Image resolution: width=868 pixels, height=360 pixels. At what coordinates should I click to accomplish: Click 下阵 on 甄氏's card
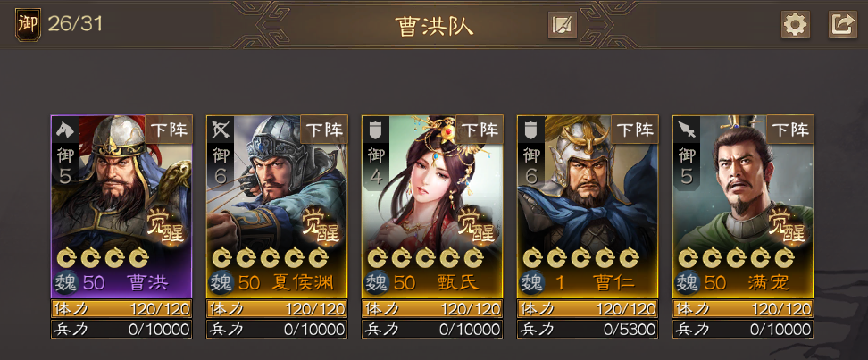point(480,130)
